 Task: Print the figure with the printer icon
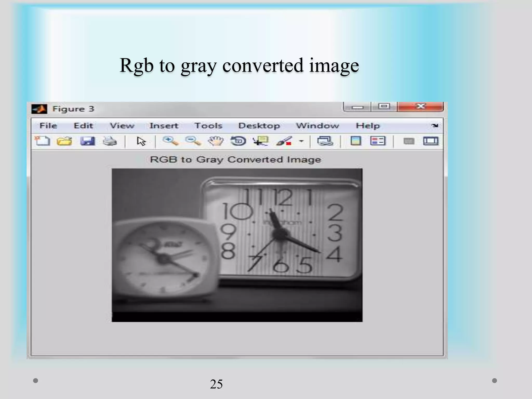(110, 141)
